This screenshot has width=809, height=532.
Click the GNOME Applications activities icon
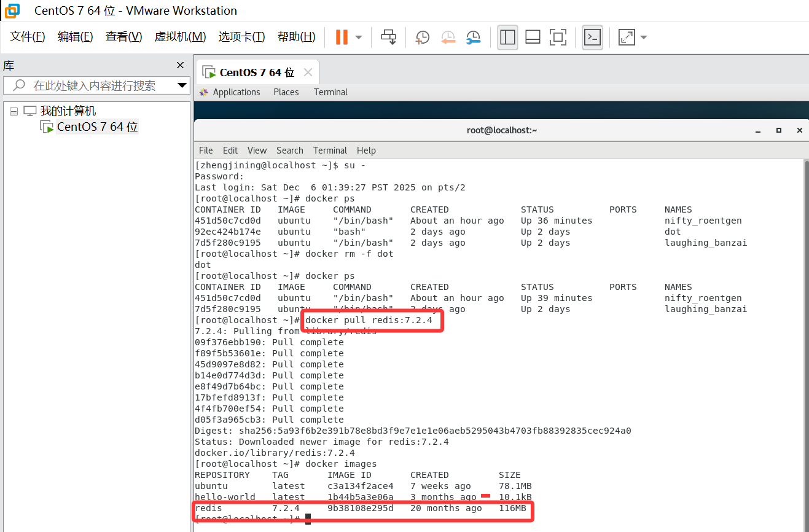click(x=204, y=92)
